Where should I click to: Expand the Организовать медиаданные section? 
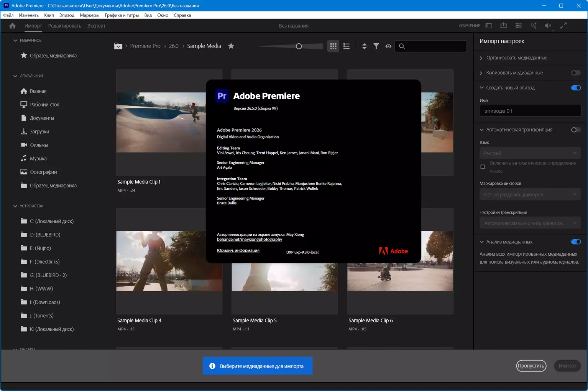(481, 58)
